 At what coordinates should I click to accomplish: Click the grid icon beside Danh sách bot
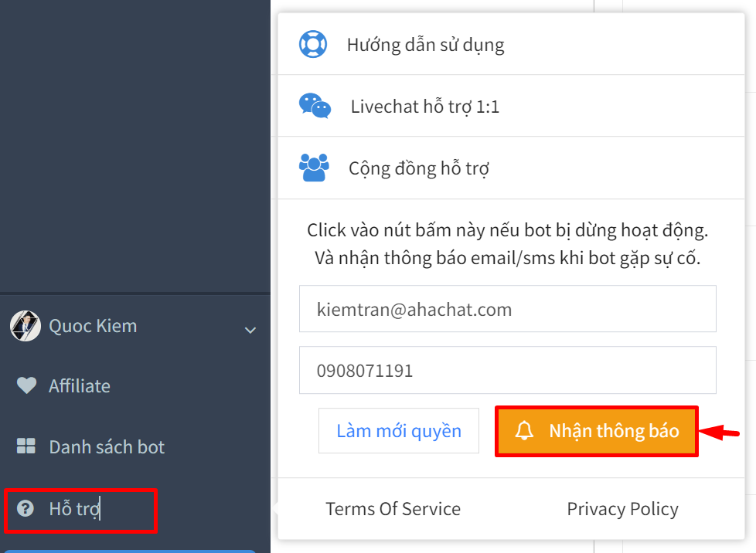(x=26, y=446)
